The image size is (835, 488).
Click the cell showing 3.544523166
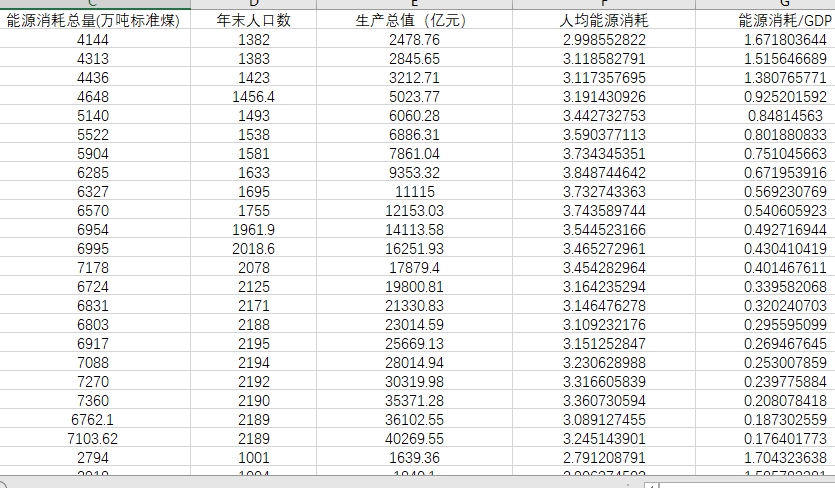pos(604,230)
